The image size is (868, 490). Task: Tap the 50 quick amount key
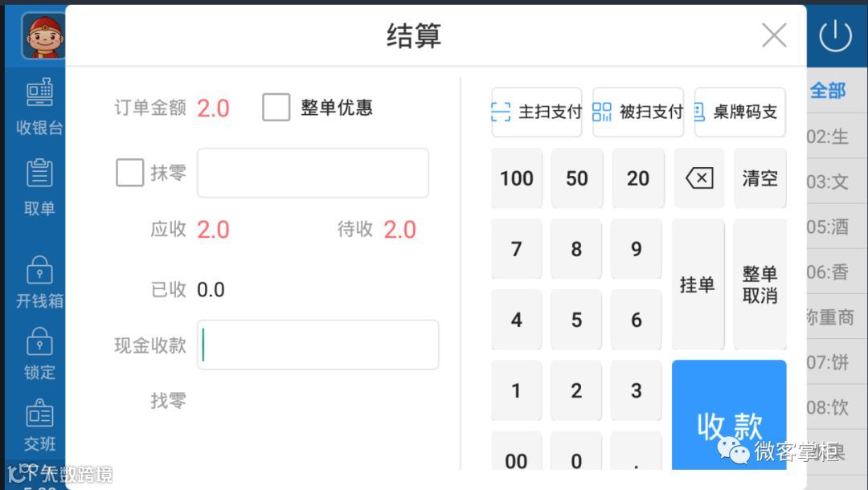point(577,178)
